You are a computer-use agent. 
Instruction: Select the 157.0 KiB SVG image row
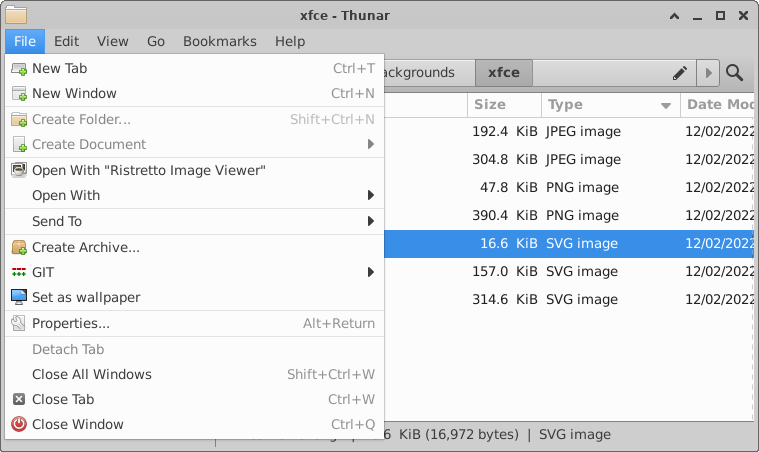click(x=569, y=271)
